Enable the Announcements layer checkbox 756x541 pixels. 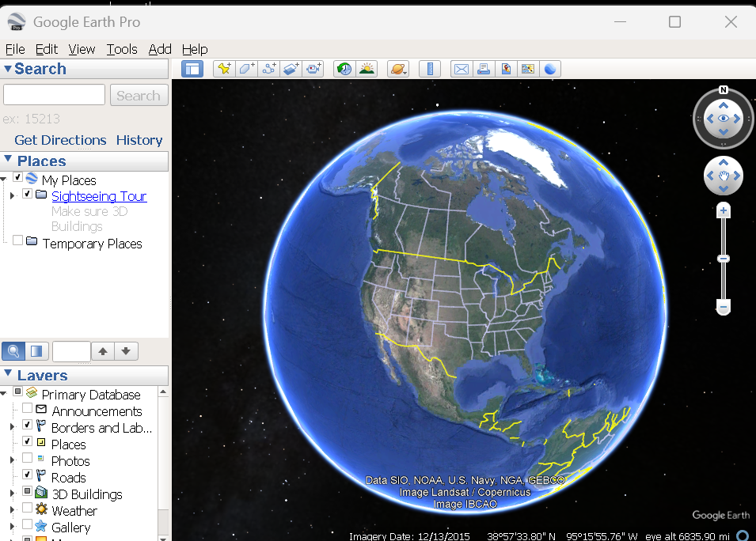(x=28, y=408)
